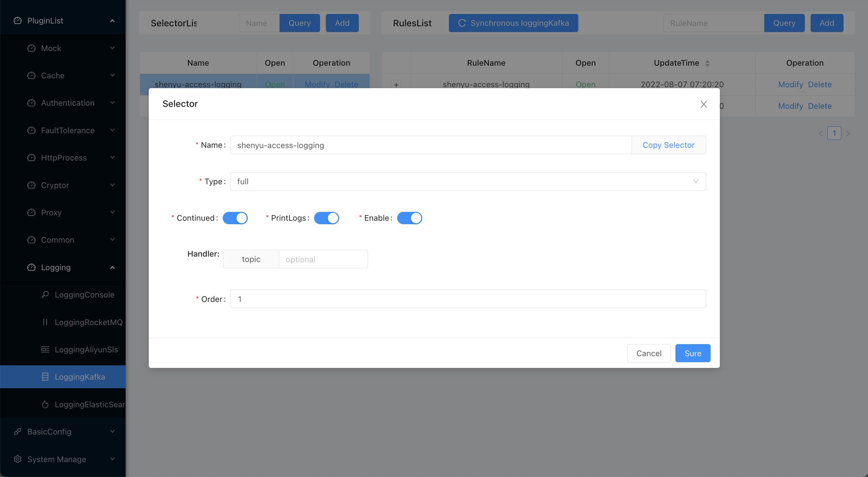Viewport: 868px width, 477px height.
Task: Open the Type dropdown showing full
Action: coord(468,181)
